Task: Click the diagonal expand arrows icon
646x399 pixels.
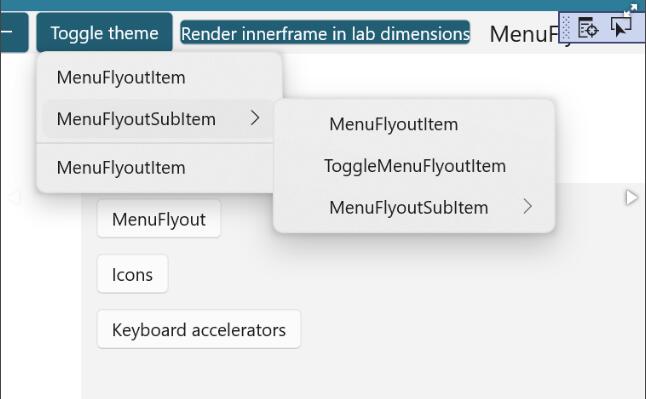Action: 630,11
